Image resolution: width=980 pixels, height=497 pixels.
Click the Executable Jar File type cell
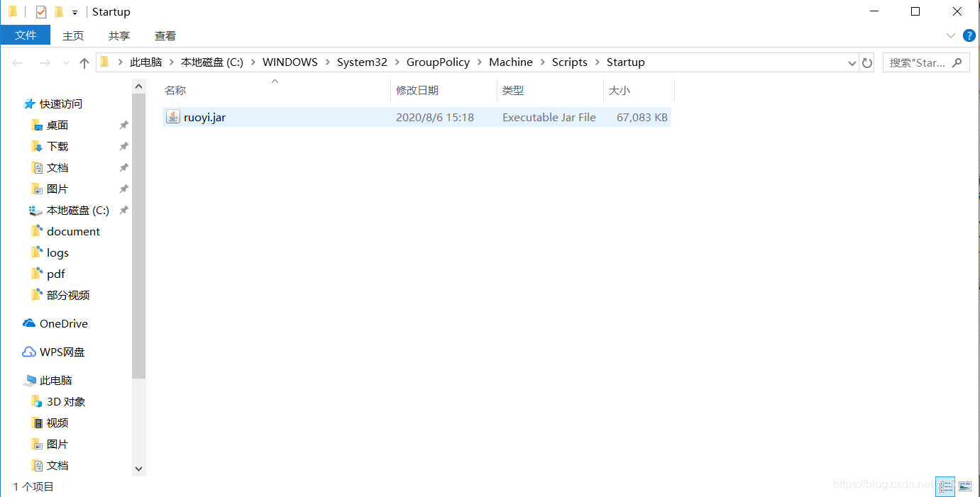549,117
